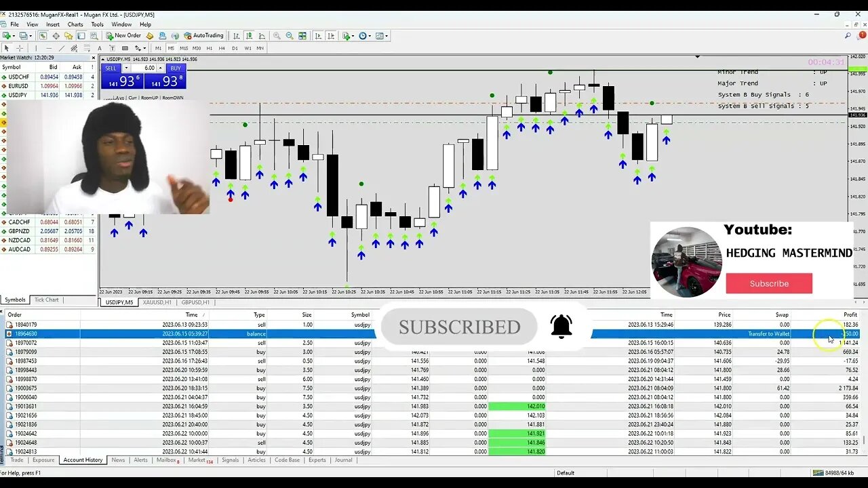
Task: Click the trade volume field showing 6.00
Action: point(143,68)
